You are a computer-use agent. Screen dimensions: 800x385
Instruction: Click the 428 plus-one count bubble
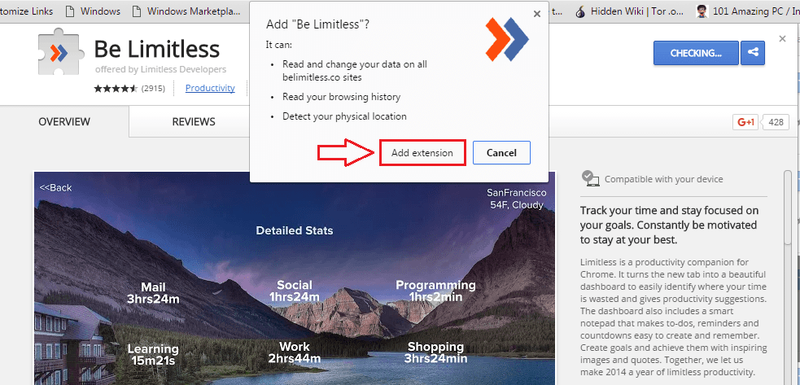pos(776,122)
